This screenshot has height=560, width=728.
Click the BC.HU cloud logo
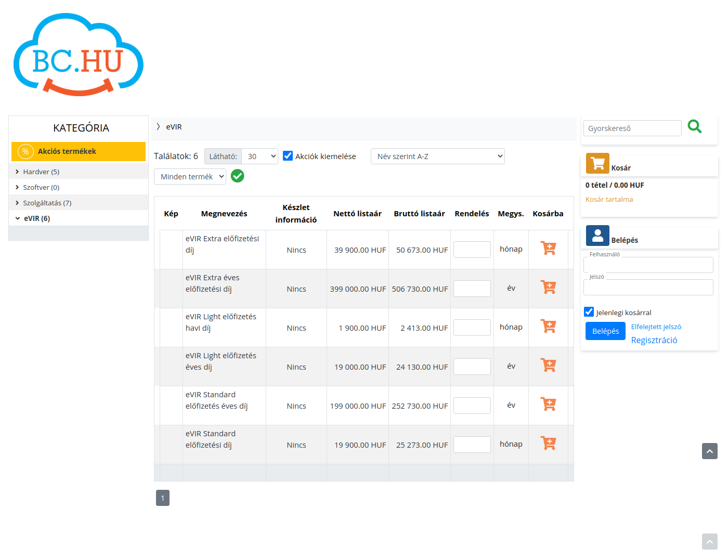[79, 55]
